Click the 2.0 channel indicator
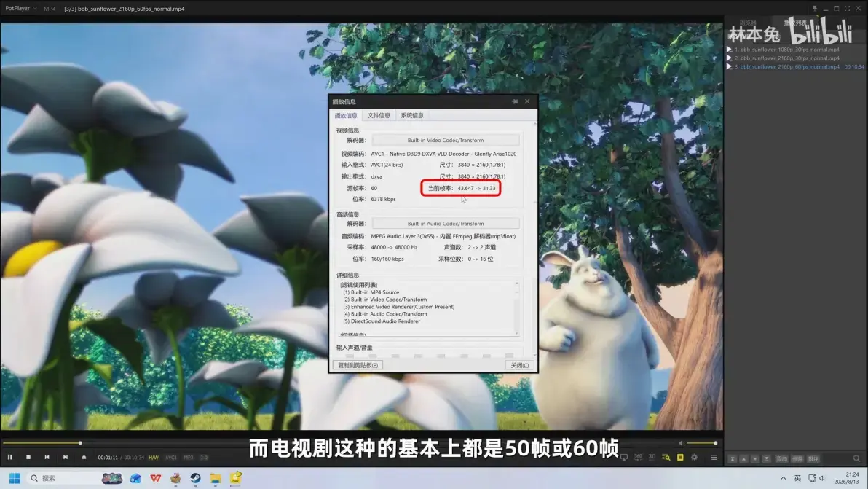The width and height of the screenshot is (868, 489). pyautogui.click(x=205, y=458)
